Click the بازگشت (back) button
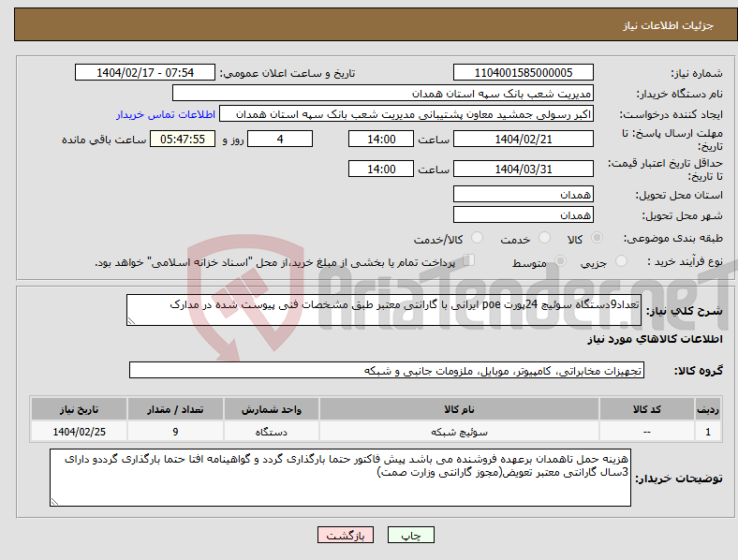 point(346,535)
